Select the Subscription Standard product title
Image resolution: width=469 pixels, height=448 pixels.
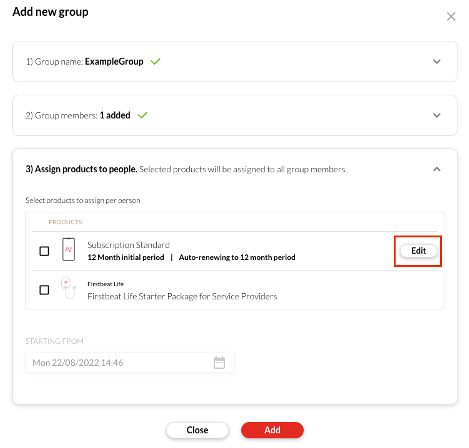pyautogui.click(x=129, y=245)
